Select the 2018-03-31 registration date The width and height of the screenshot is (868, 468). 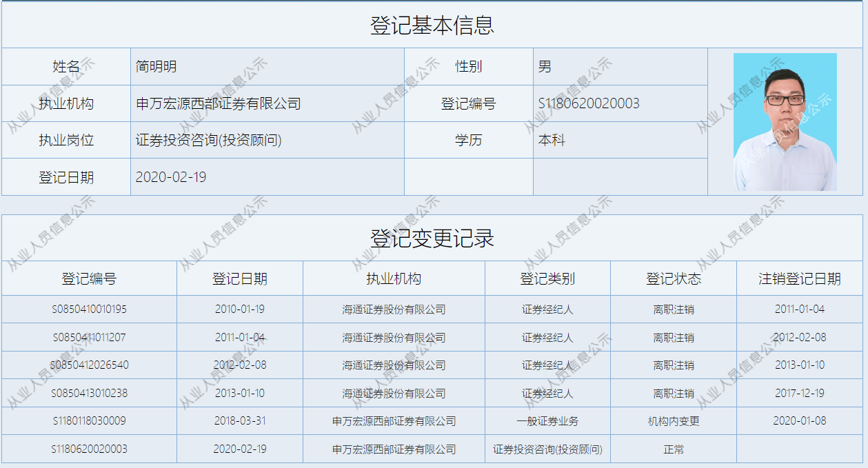[240, 421]
